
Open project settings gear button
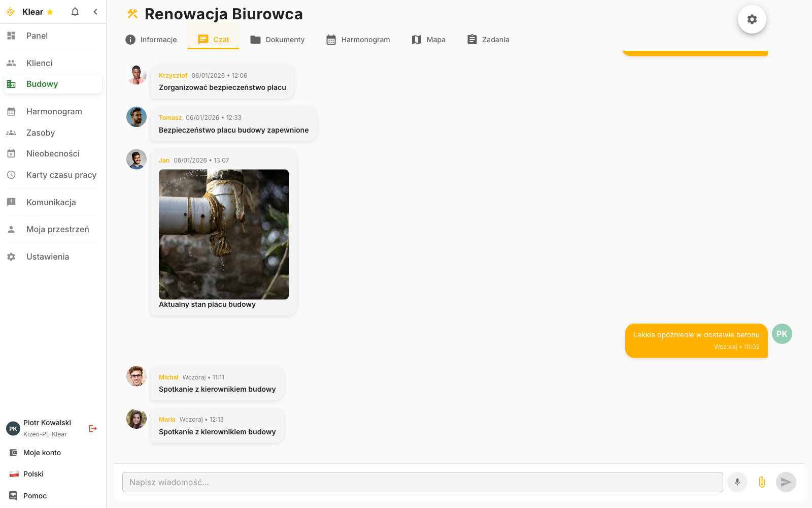click(752, 19)
